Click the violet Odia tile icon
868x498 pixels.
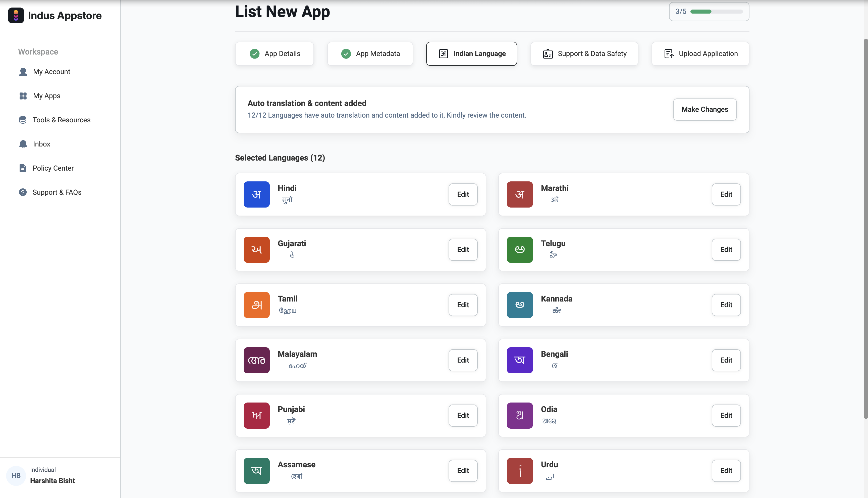click(520, 416)
